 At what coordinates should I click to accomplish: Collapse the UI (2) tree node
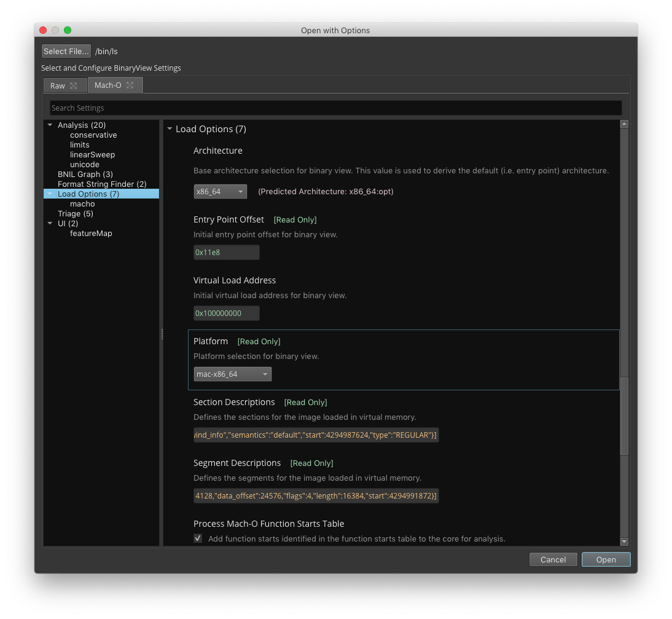click(x=50, y=224)
